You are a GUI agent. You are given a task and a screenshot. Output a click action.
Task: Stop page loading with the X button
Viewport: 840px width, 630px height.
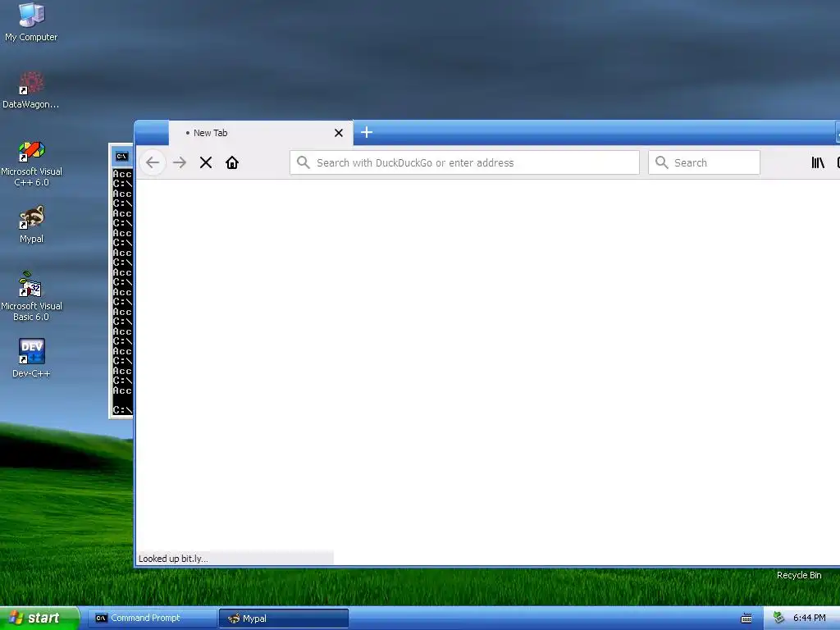tap(206, 162)
